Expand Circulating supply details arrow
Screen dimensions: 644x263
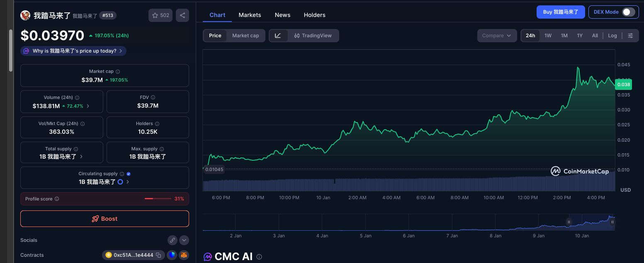tap(128, 182)
